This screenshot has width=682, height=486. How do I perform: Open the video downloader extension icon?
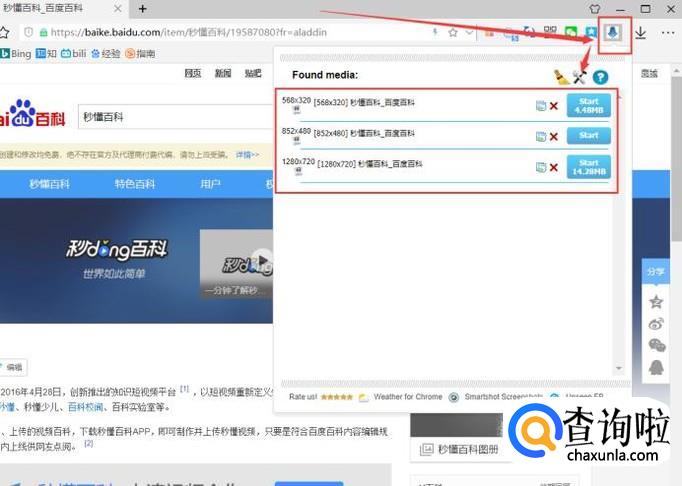(x=613, y=32)
